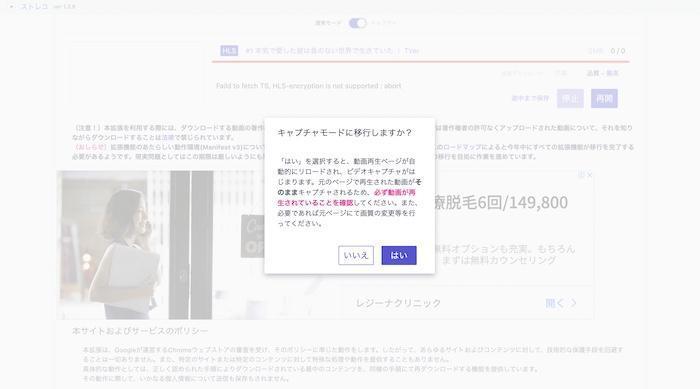The width and height of the screenshot is (700, 389).
Task: Toggle the mode switch at page top
Action: pyautogui.click(x=357, y=23)
